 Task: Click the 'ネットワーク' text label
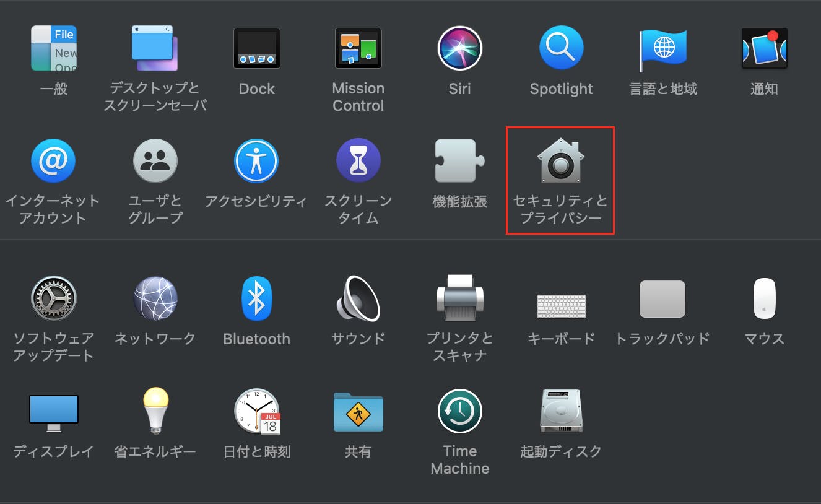coord(155,339)
